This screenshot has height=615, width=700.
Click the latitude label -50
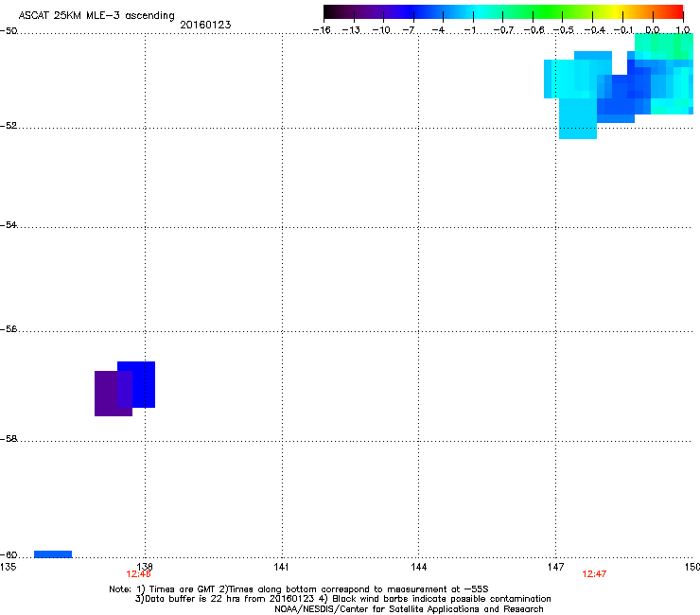[x=9, y=31]
